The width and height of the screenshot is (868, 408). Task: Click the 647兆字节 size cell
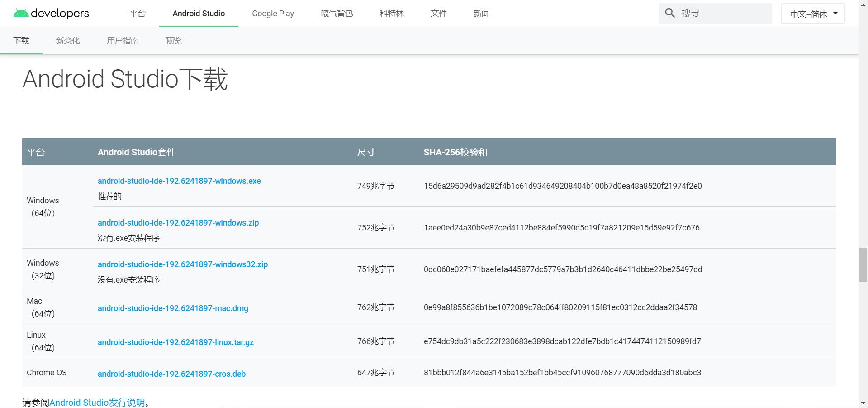pos(376,373)
